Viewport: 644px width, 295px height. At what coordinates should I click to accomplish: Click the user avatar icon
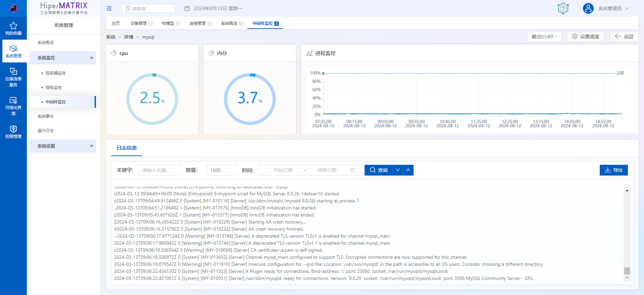click(588, 8)
